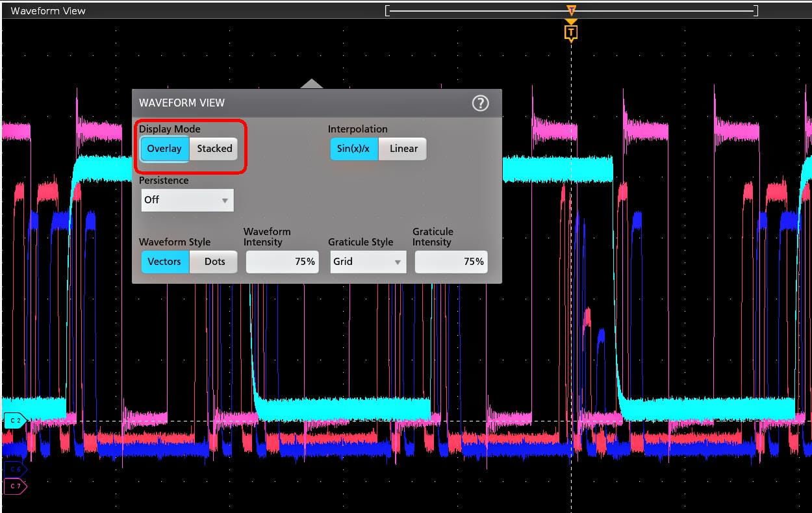Click the C2 channel handle badge
The width and height of the screenshot is (812, 513).
point(15,421)
